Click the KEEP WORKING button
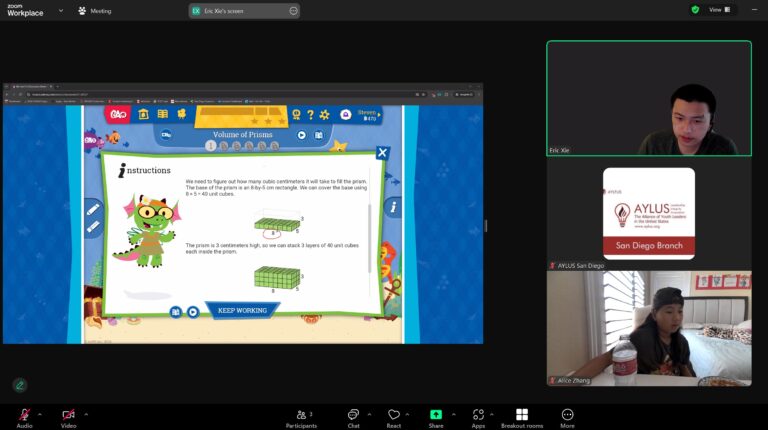This screenshot has width=768, height=430. [242, 311]
